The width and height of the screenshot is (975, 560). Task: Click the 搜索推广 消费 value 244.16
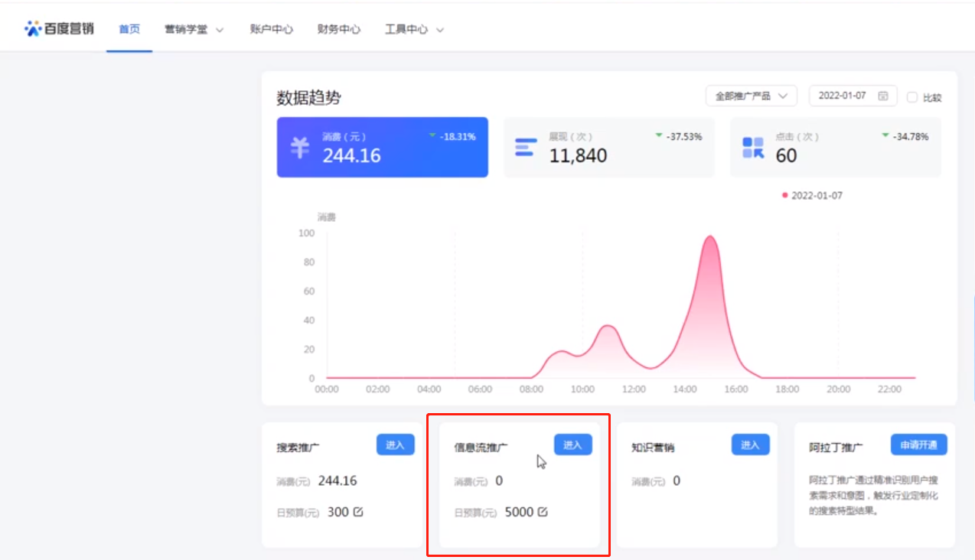point(337,480)
